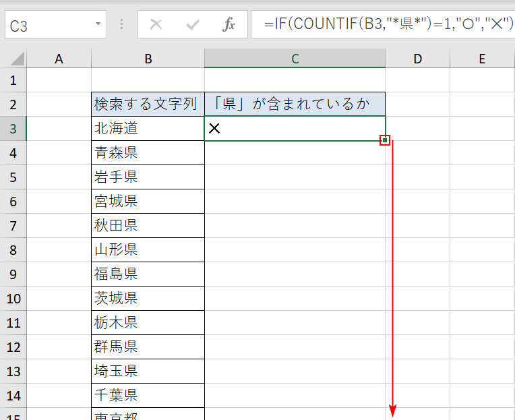The width and height of the screenshot is (515, 420).
Task: Select cell containing 青森県
Action: click(148, 153)
